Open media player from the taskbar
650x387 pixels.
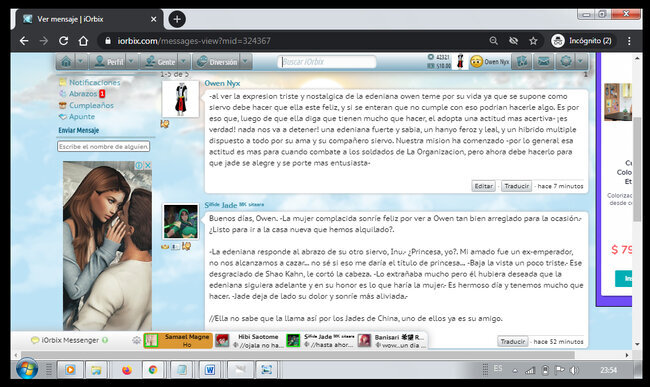(70, 370)
